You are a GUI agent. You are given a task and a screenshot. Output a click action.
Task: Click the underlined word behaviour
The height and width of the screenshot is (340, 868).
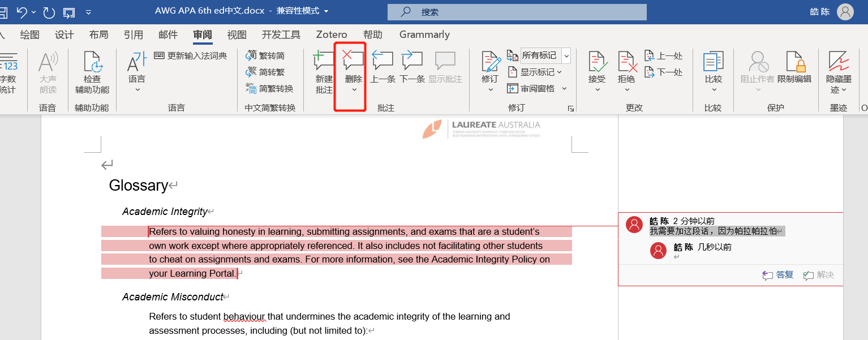tap(243, 317)
